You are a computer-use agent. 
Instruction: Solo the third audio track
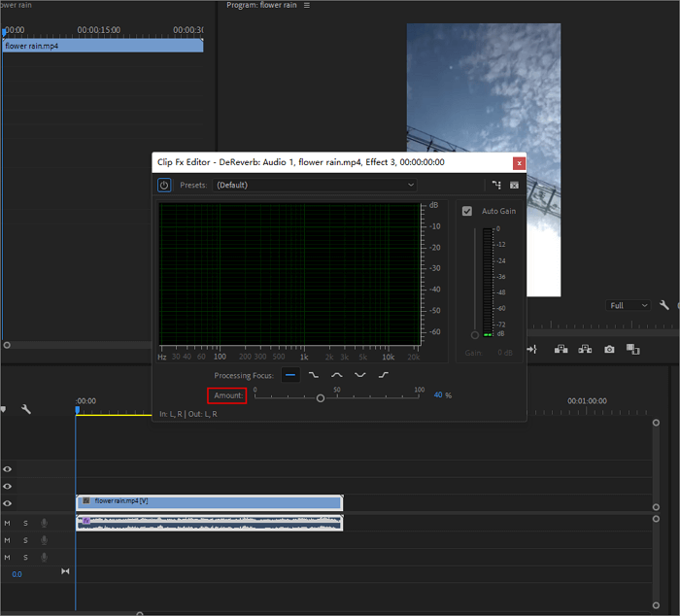click(25, 557)
